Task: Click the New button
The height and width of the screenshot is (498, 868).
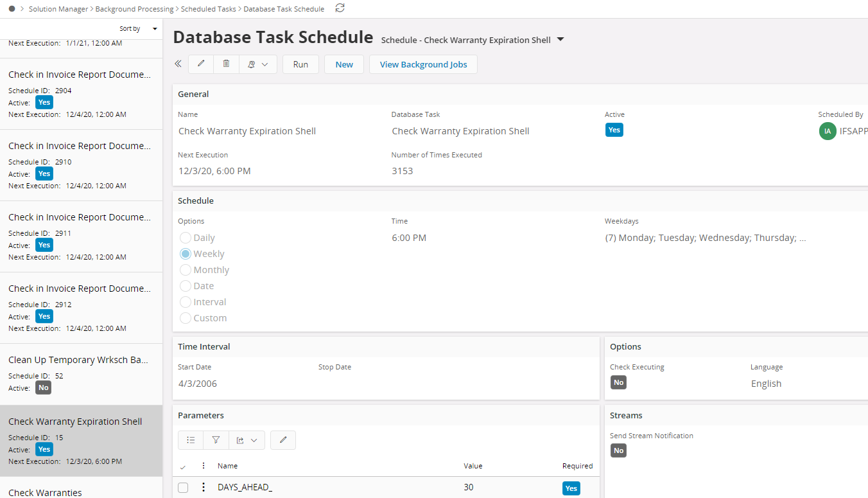Action: (x=344, y=64)
